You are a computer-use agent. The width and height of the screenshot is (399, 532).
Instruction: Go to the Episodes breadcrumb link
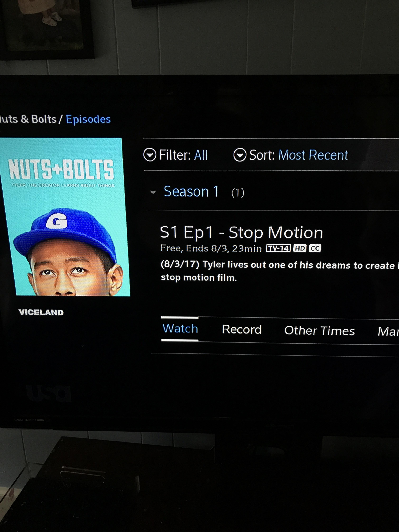[x=88, y=119]
